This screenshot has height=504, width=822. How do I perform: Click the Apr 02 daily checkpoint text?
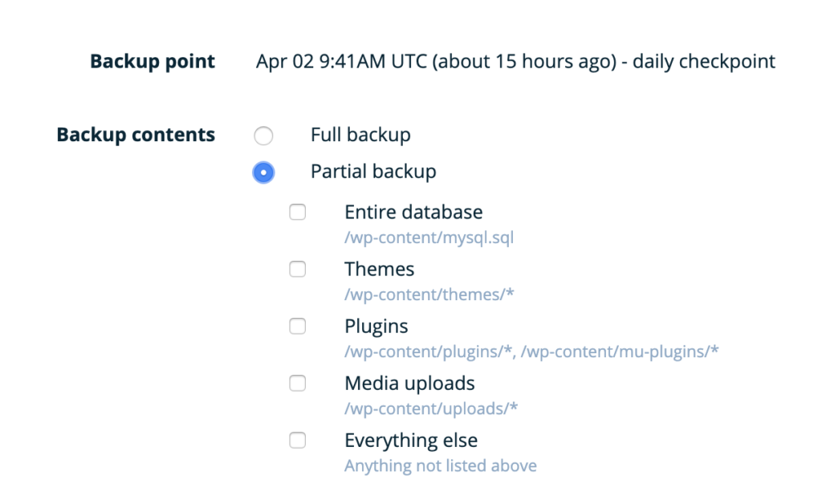click(x=515, y=62)
